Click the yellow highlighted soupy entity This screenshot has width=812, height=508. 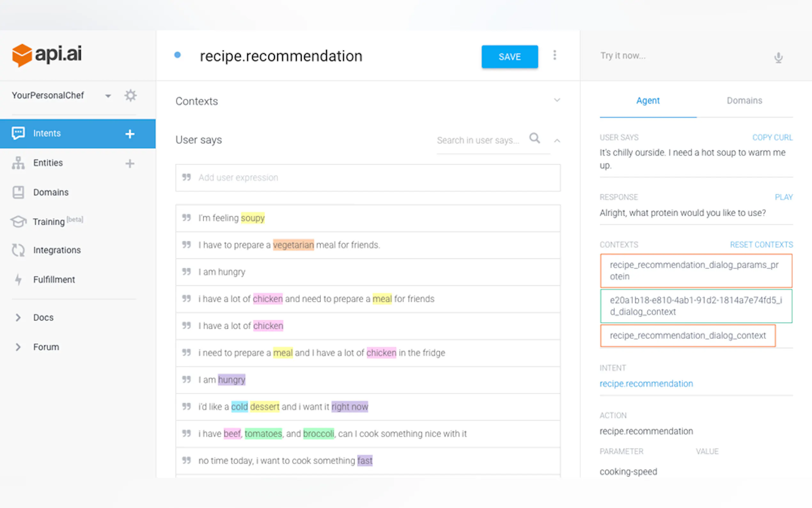(253, 218)
